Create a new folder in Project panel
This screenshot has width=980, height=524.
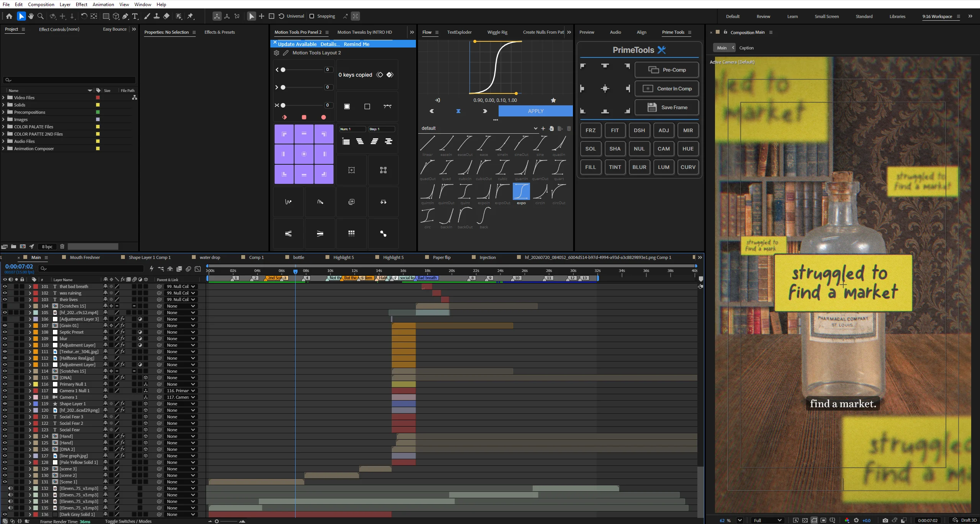point(13,247)
